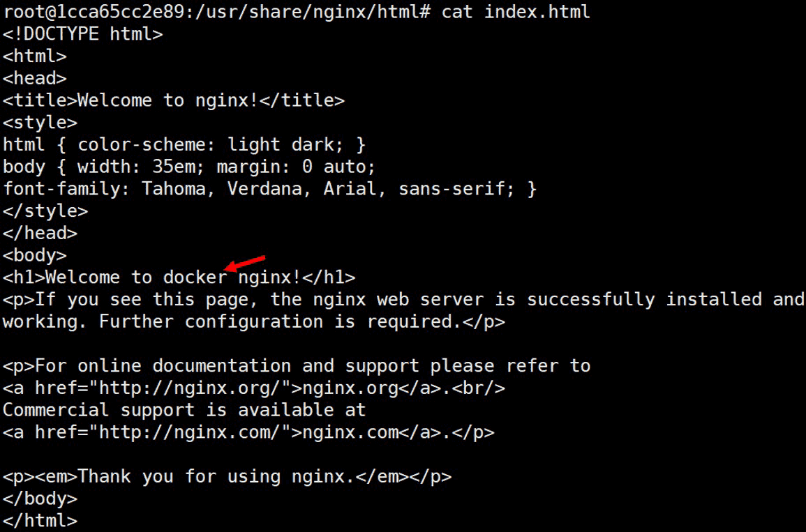Click the "body { width: 35em" line

point(189,167)
